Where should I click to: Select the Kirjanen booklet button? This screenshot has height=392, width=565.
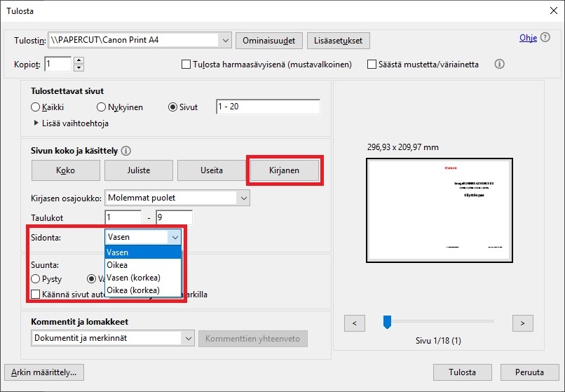pyautogui.click(x=285, y=170)
